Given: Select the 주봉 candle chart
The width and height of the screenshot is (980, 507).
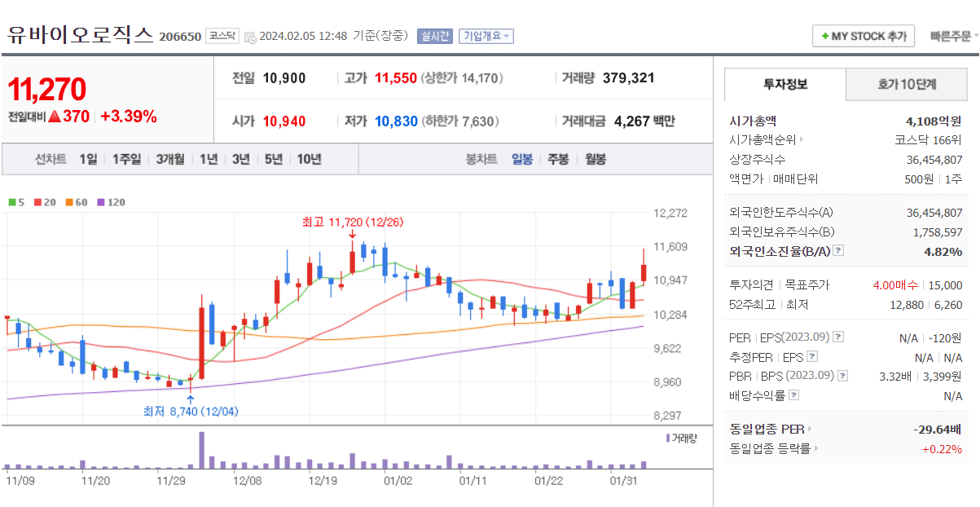Looking at the screenshot, I should click(x=558, y=159).
